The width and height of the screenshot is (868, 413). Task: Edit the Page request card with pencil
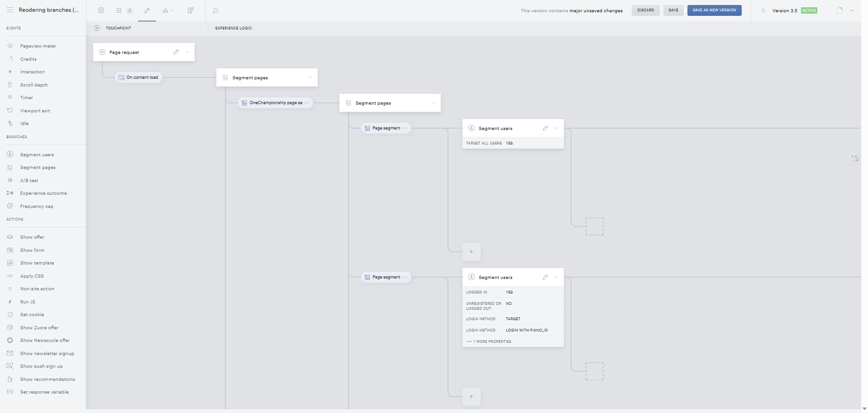(x=176, y=52)
